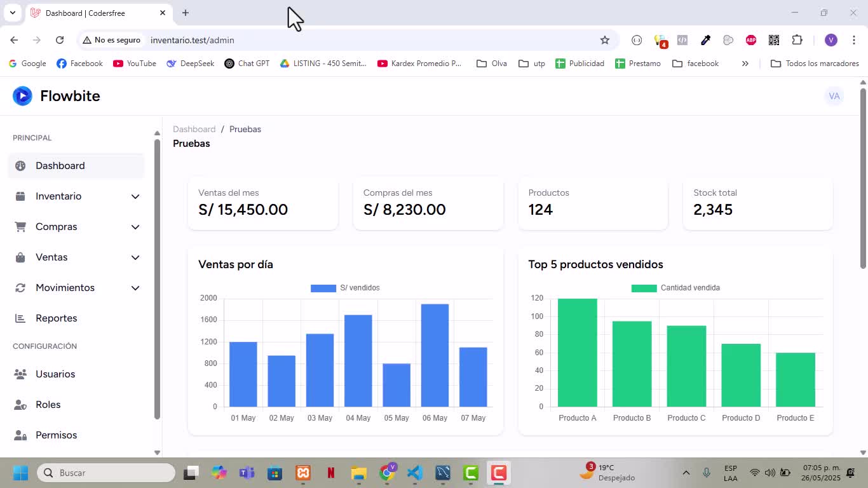Click the Windows taskbar search box
This screenshot has height=488, width=868.
[106, 473]
